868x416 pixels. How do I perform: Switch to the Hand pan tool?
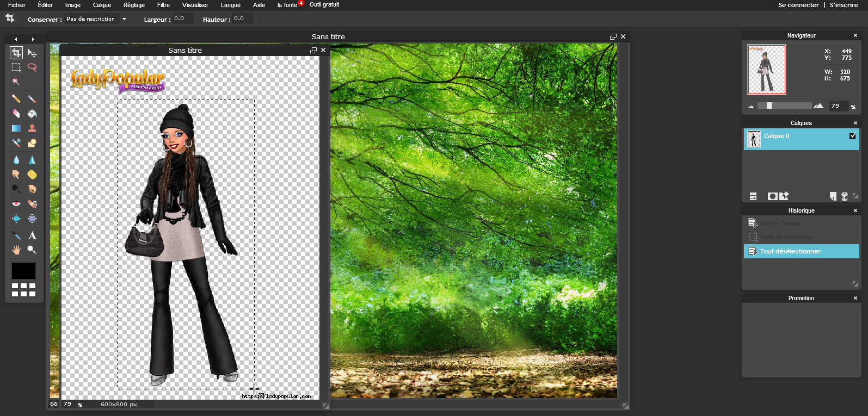click(16, 250)
